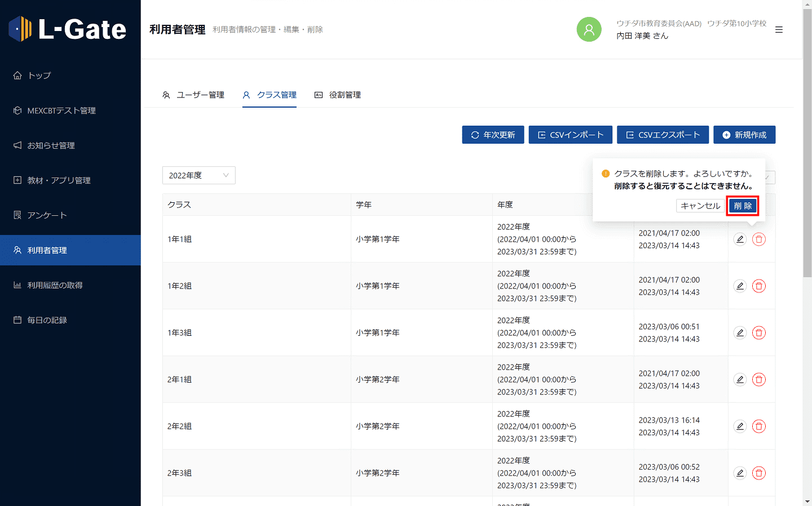This screenshot has width=812, height=506.
Task: Click the 学年 column header
Action: point(422,205)
